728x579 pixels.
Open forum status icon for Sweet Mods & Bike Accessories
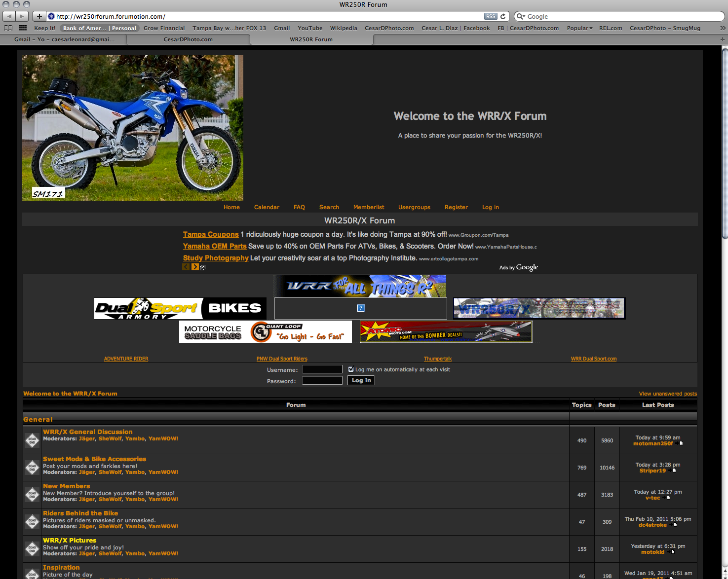[x=32, y=467]
